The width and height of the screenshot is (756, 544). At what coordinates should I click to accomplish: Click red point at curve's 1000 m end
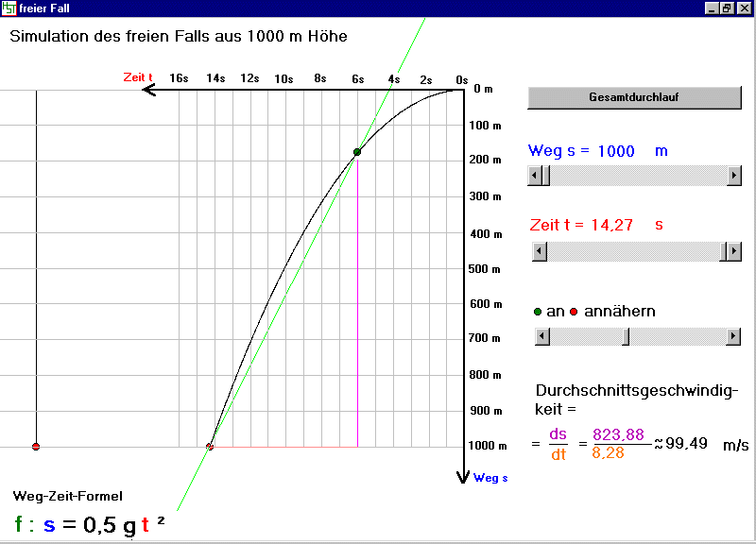[210, 447]
